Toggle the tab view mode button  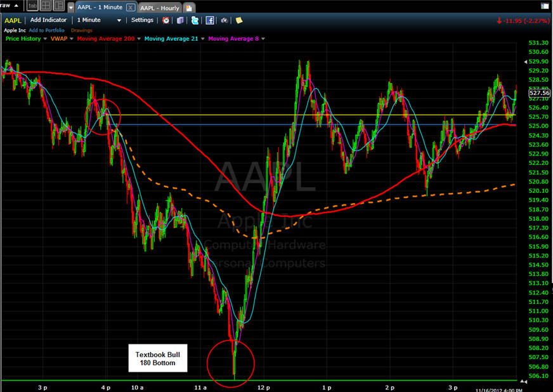point(32,6)
